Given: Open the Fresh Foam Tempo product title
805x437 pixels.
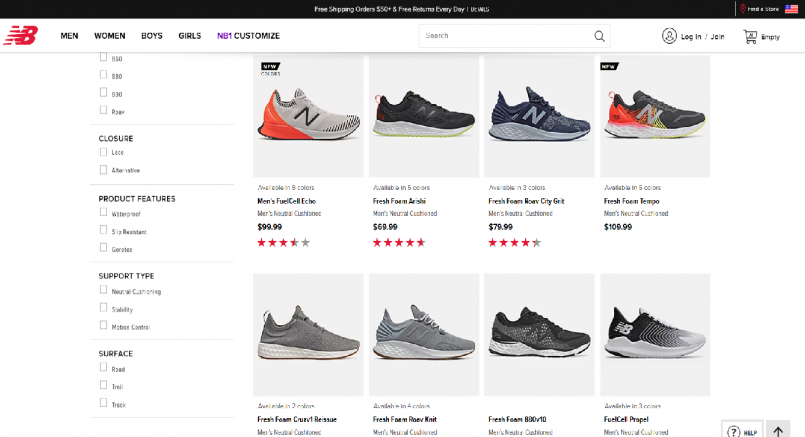Looking at the screenshot, I should (x=629, y=201).
